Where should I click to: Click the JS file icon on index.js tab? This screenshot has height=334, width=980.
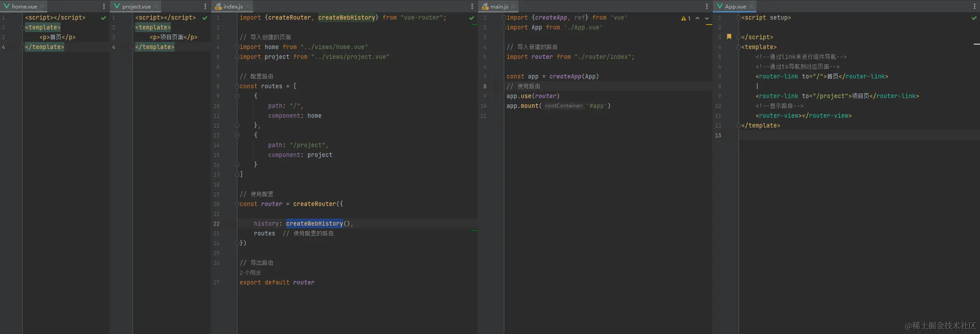pyautogui.click(x=218, y=6)
